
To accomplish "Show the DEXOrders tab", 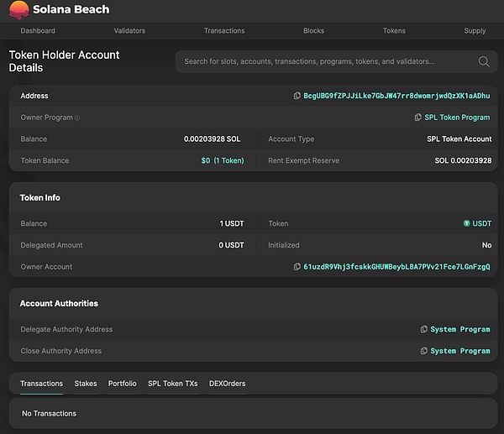I will pos(227,384).
